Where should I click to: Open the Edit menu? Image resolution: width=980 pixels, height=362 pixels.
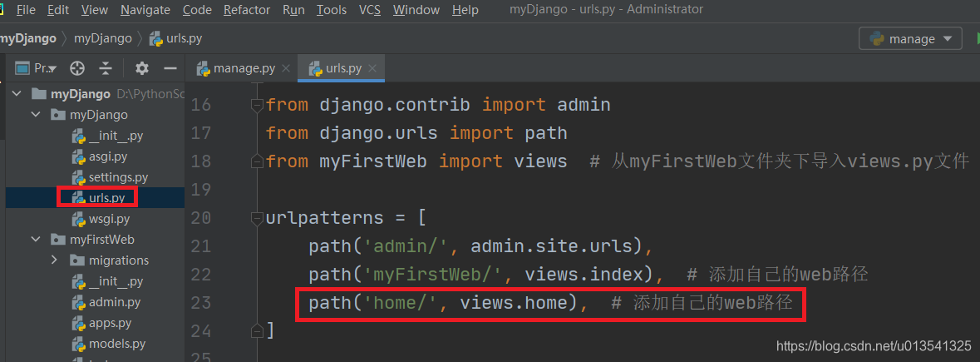pos(58,10)
